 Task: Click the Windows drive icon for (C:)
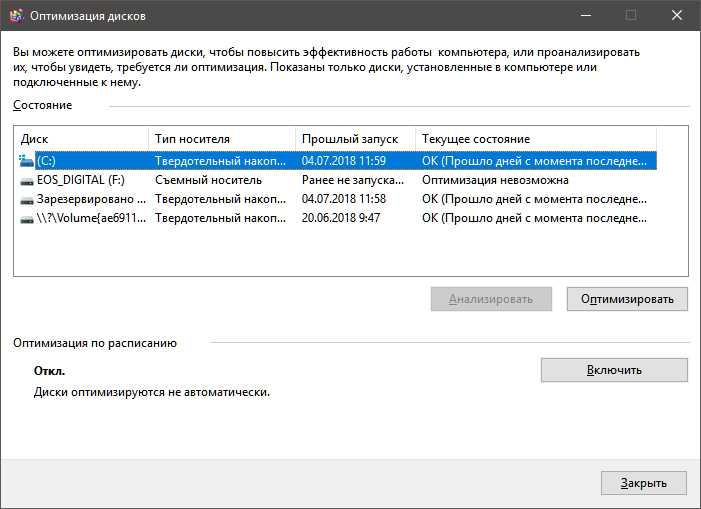(26, 161)
